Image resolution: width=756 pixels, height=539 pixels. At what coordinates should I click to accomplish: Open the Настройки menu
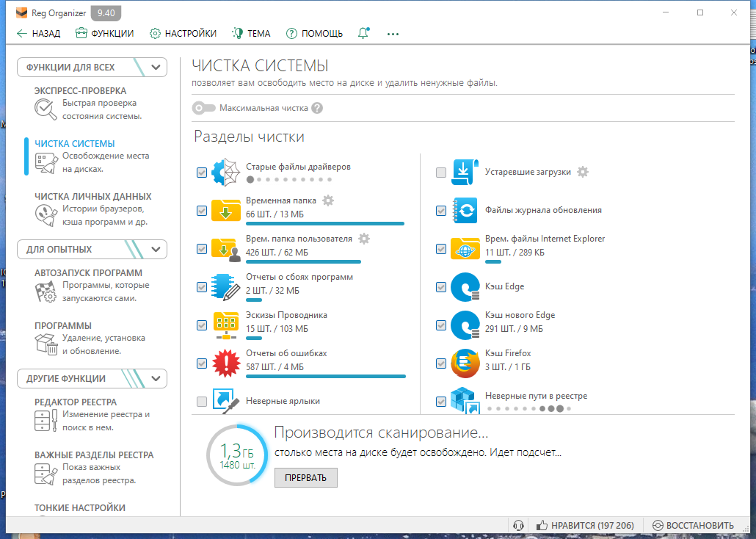tap(183, 33)
